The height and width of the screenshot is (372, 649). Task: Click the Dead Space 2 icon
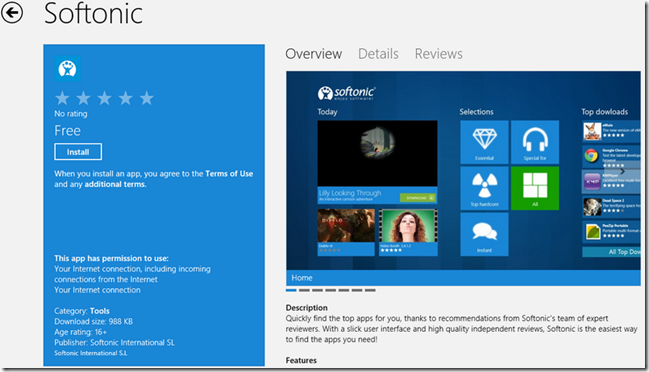click(592, 206)
